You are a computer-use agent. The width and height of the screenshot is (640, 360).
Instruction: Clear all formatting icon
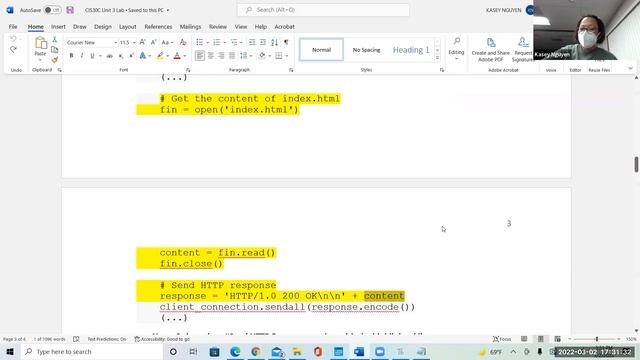(183, 42)
